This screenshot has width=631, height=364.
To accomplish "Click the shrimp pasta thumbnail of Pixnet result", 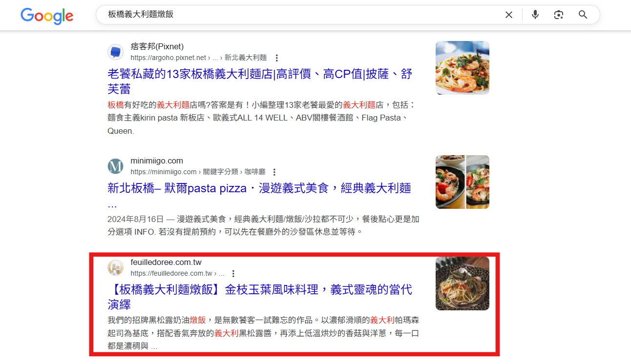I will pos(463,68).
